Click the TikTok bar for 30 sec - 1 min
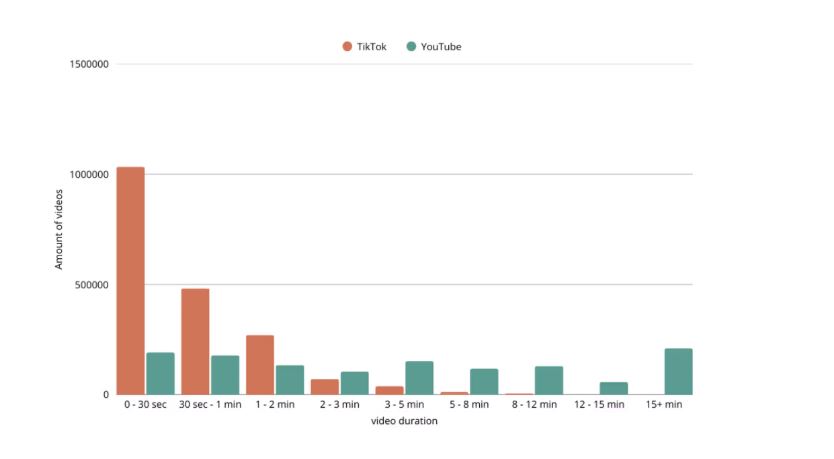Image resolution: width=834 pixels, height=459 pixels. click(195, 342)
